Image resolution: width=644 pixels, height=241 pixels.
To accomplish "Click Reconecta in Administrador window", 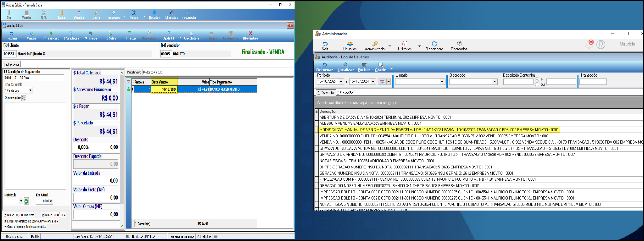I will point(434,46).
